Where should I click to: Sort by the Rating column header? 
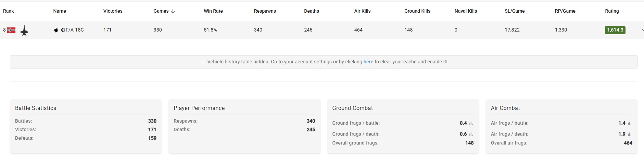tap(611, 11)
